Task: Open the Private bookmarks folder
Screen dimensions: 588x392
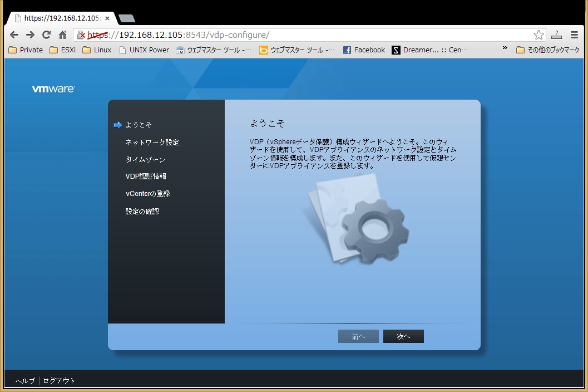Action: 26,50
